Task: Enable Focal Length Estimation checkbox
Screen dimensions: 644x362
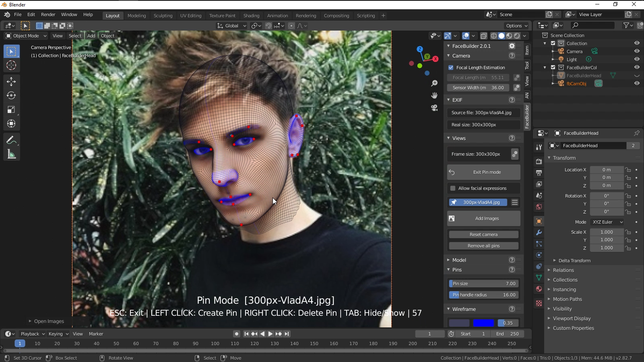Action: [451, 68]
